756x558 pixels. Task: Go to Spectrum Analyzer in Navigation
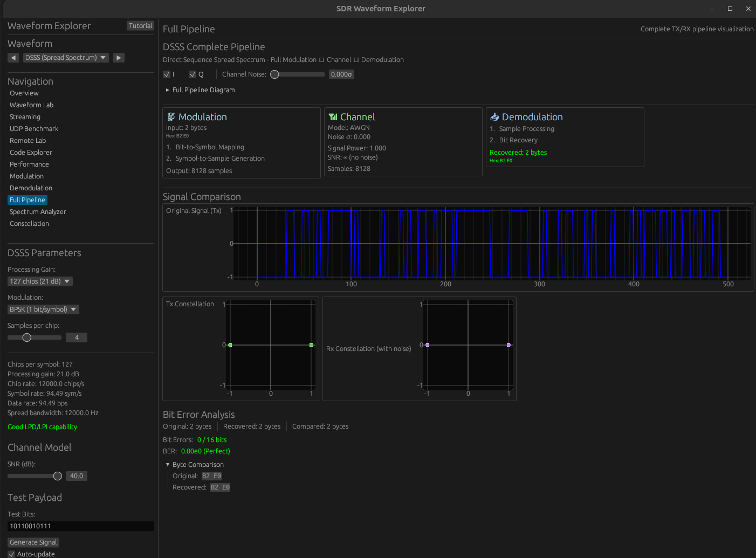(38, 212)
